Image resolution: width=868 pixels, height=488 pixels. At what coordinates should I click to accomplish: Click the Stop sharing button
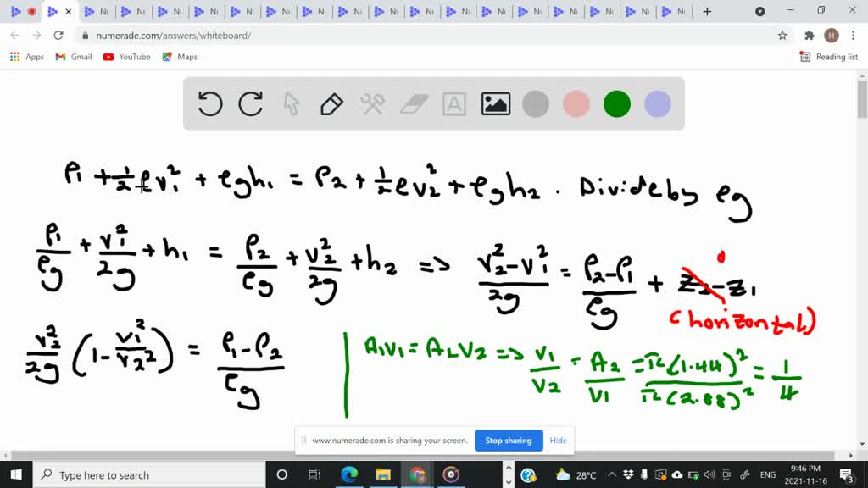point(507,441)
